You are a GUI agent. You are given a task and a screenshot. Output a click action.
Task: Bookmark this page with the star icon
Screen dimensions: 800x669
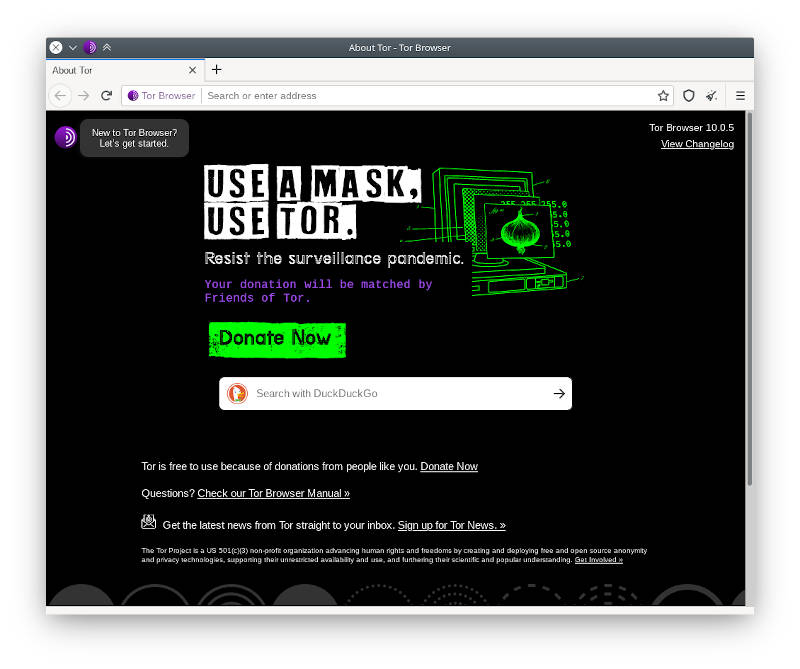point(663,95)
